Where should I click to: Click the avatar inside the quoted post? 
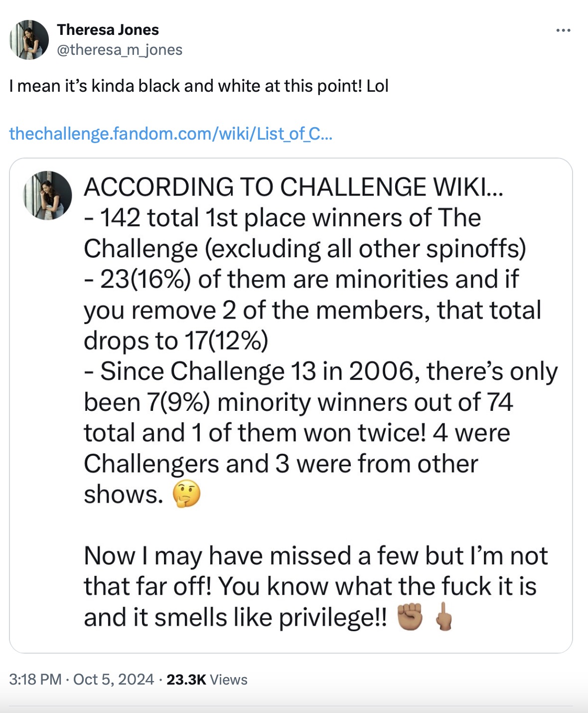click(x=48, y=195)
